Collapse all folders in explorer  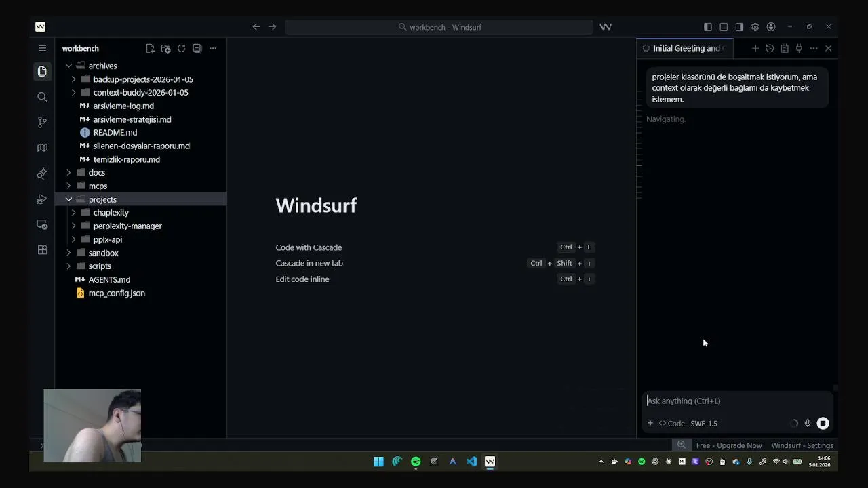point(197,48)
